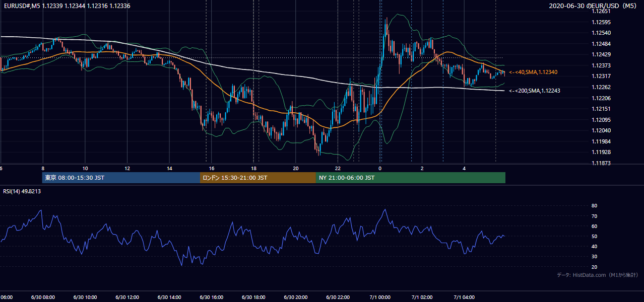The image size is (644, 302).
Task: Click hour label 16 on price chart time axis
Action: tap(212, 168)
